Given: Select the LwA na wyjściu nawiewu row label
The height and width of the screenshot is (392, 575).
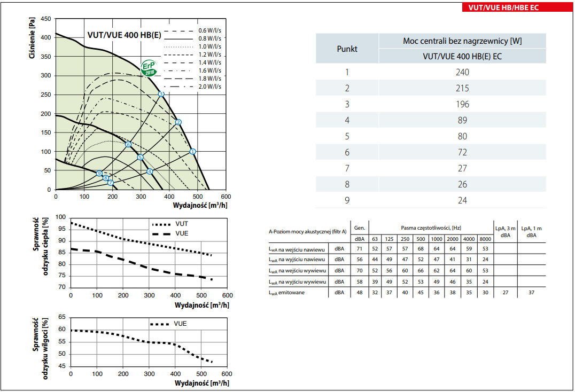Looking at the screenshot, I should coord(297,260).
